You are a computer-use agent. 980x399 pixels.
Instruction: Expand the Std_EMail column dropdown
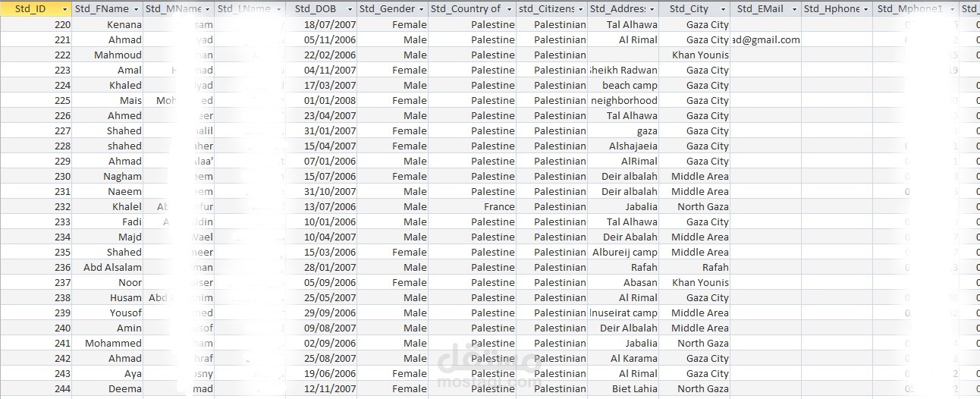click(793, 9)
